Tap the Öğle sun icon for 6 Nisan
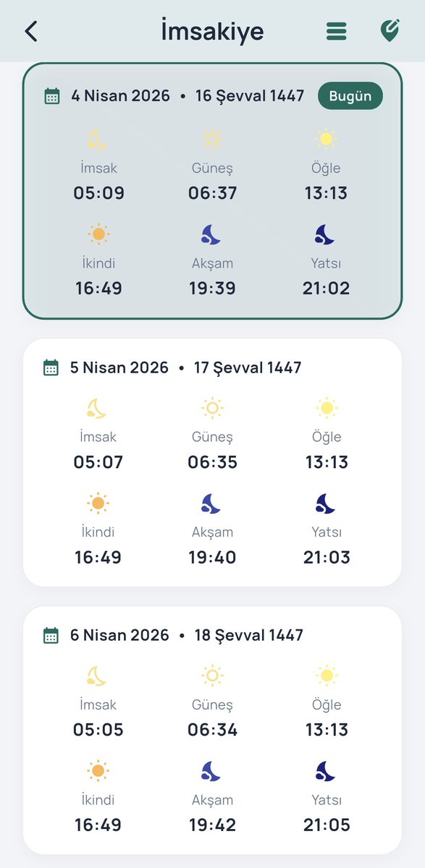 point(327,676)
